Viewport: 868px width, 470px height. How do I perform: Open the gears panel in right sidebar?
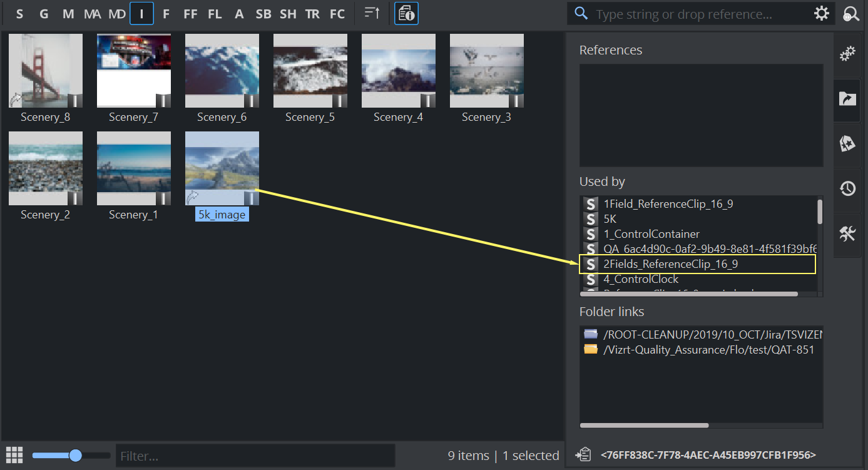pyautogui.click(x=847, y=54)
